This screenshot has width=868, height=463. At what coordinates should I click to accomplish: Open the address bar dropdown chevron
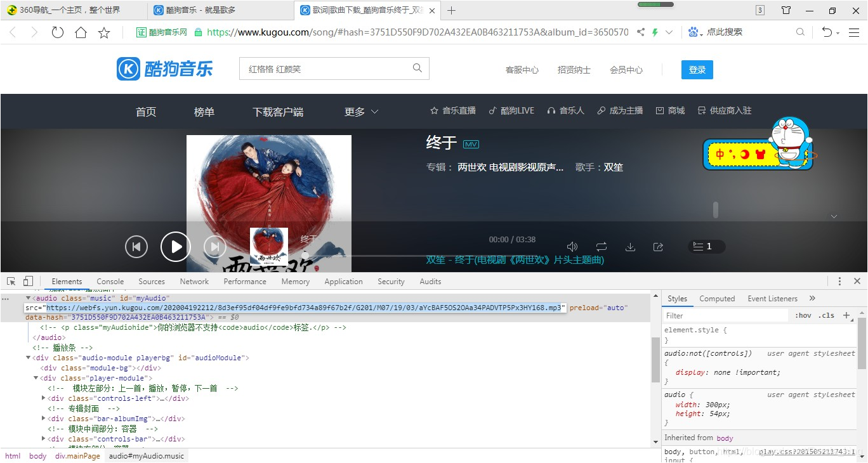[x=670, y=32]
